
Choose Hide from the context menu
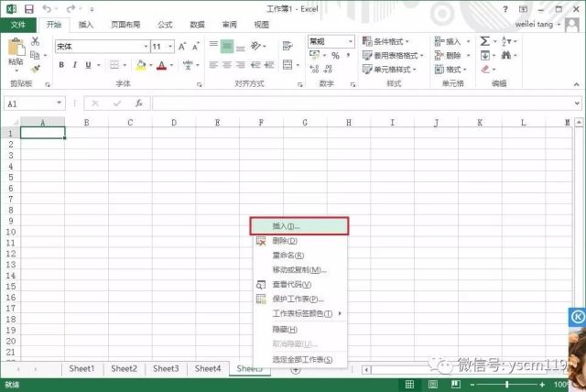click(300, 330)
